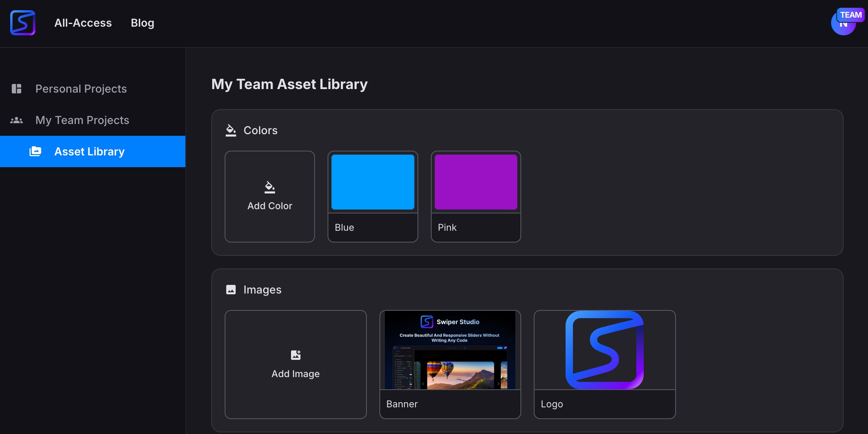Open the All-Access page
Image resolution: width=868 pixels, height=434 pixels.
point(83,23)
